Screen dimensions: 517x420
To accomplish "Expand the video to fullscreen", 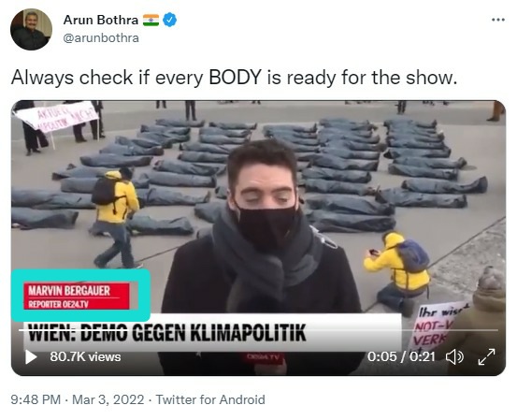I will tap(487, 357).
